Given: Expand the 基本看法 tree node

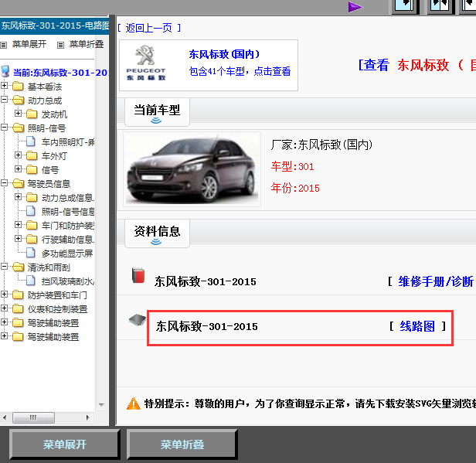Looking at the screenshot, I should coord(5,86).
